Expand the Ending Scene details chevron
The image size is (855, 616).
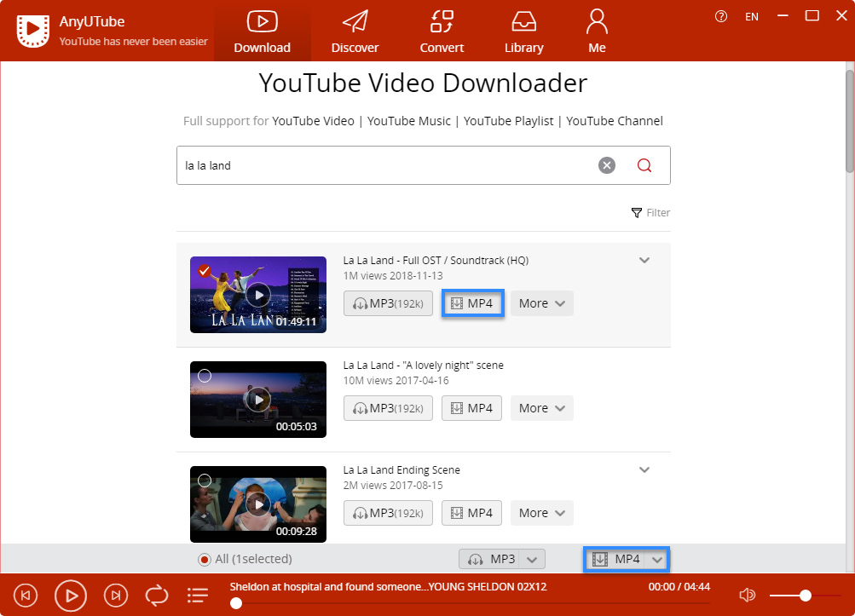pos(644,469)
